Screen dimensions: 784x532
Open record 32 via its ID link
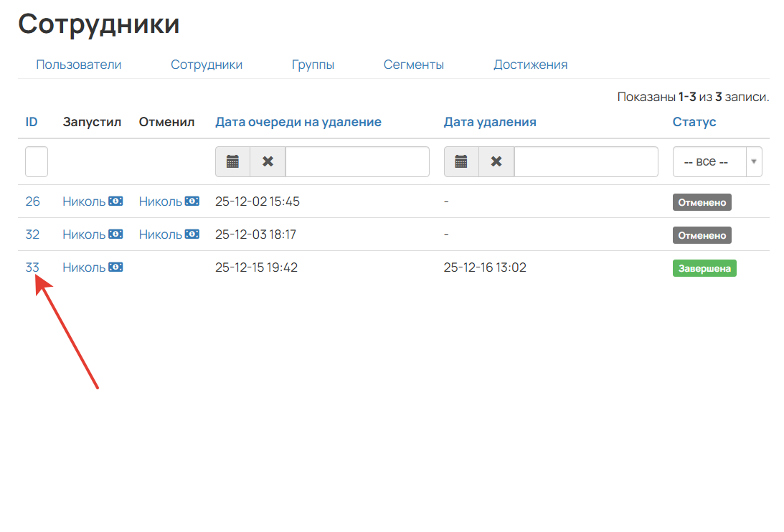33,234
